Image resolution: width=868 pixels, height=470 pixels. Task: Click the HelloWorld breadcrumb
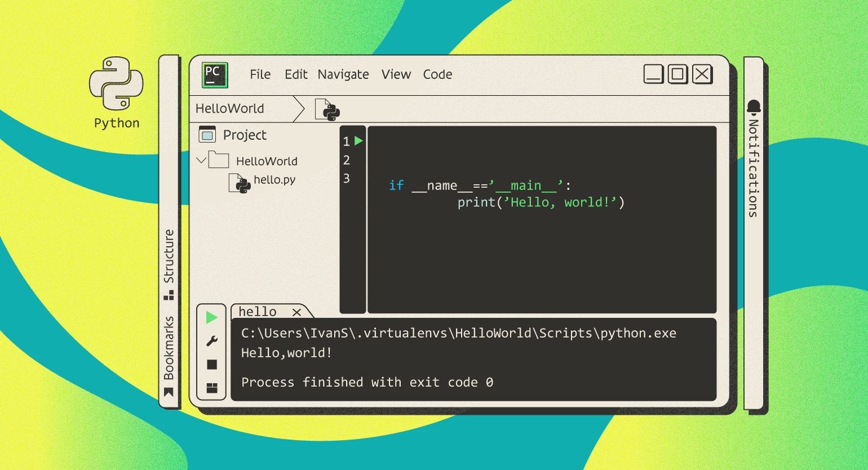click(x=229, y=109)
